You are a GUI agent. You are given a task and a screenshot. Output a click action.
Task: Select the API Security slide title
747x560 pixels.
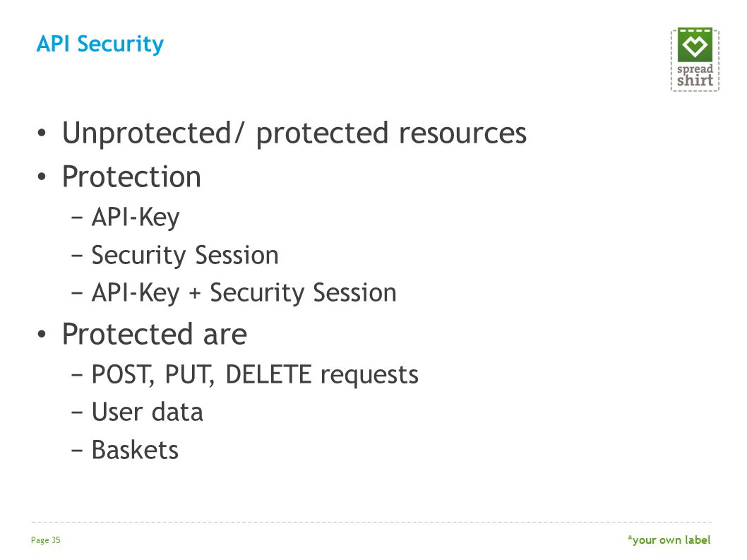[x=100, y=44]
